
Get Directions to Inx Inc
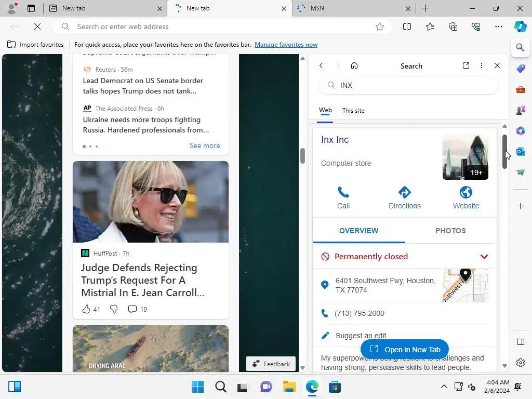(x=404, y=198)
